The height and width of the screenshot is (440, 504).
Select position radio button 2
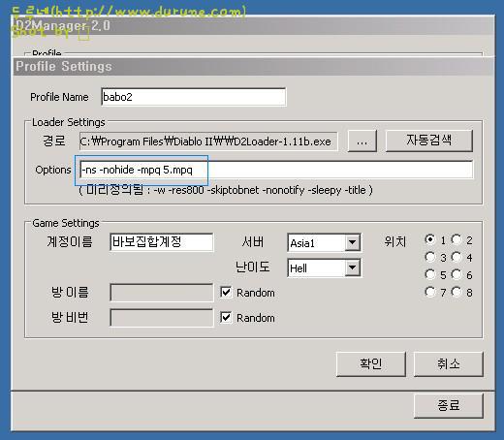(x=457, y=239)
